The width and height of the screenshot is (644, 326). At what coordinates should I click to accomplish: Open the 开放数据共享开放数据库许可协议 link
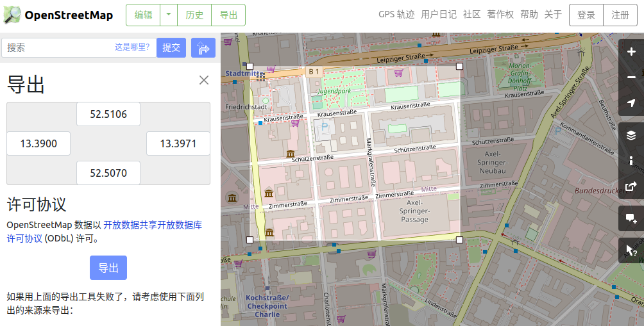click(105, 232)
